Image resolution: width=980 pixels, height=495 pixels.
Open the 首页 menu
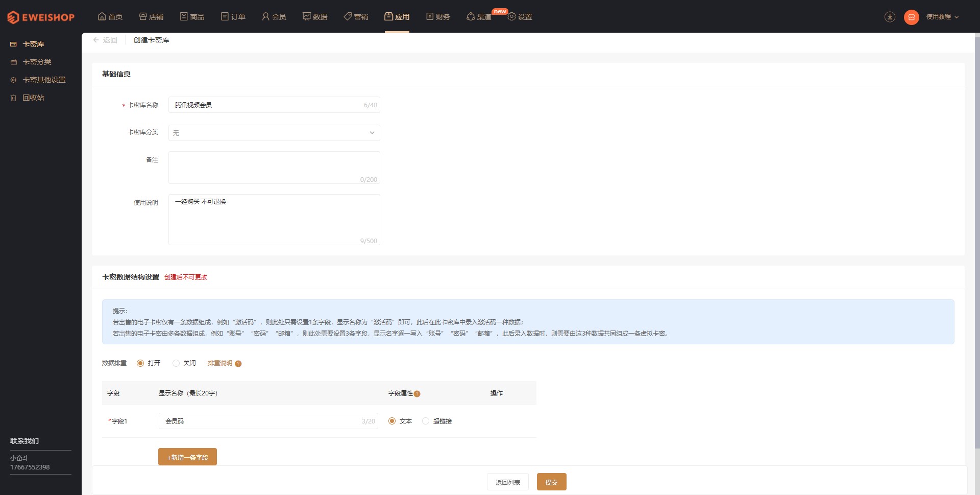coord(110,17)
